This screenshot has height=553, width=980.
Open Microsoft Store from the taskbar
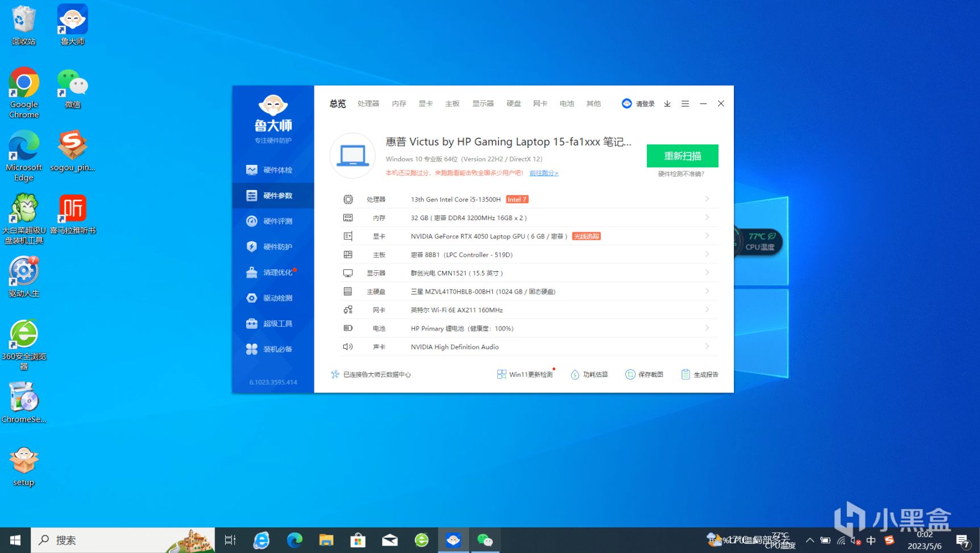click(358, 540)
